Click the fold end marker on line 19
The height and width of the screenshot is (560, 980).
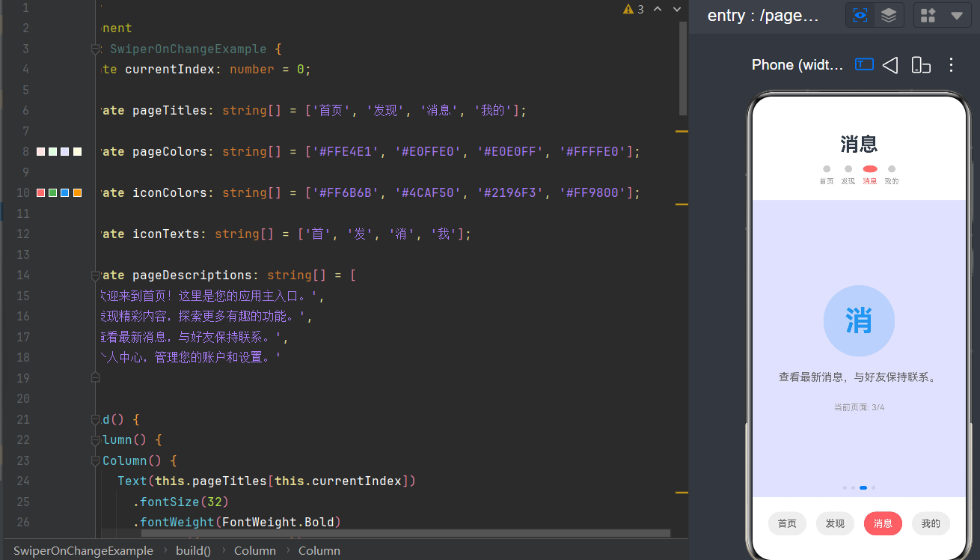pos(95,378)
